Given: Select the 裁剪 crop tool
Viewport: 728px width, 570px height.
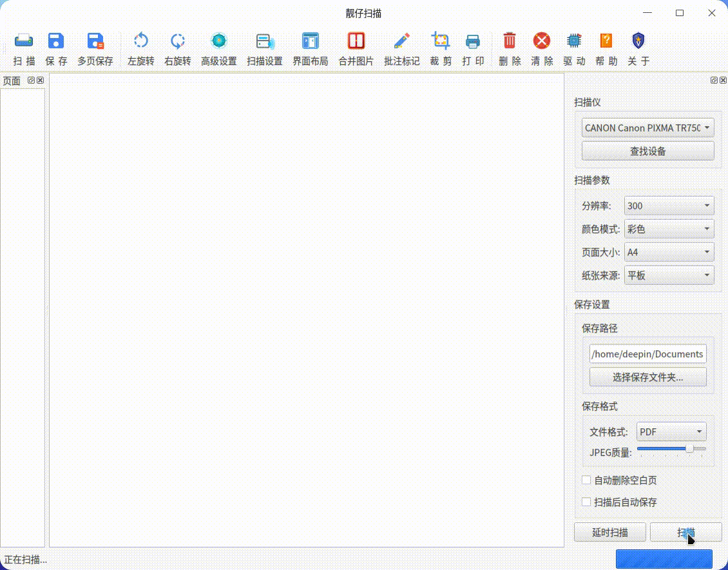Looking at the screenshot, I should (441, 49).
